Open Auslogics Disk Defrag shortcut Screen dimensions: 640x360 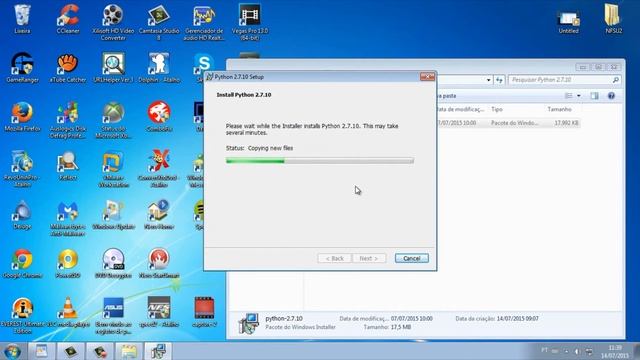tap(68, 120)
